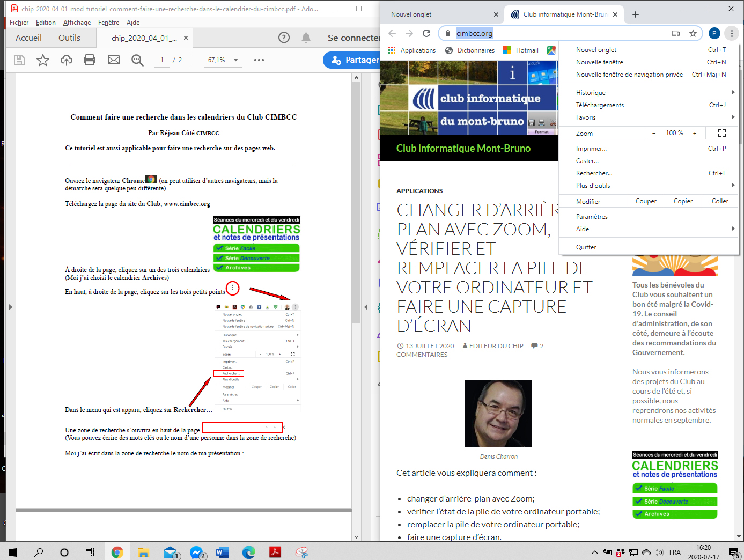Select Nouvelle fenêtre de navigation privée
This screenshot has width=744, height=560.
[x=649, y=75]
